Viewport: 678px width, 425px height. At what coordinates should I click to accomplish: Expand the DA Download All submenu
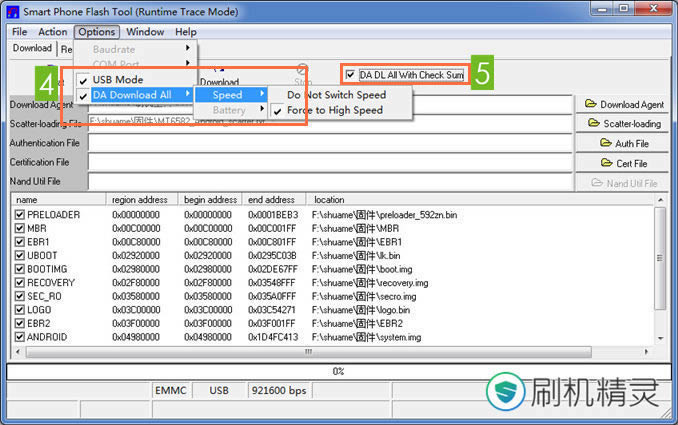pos(135,94)
